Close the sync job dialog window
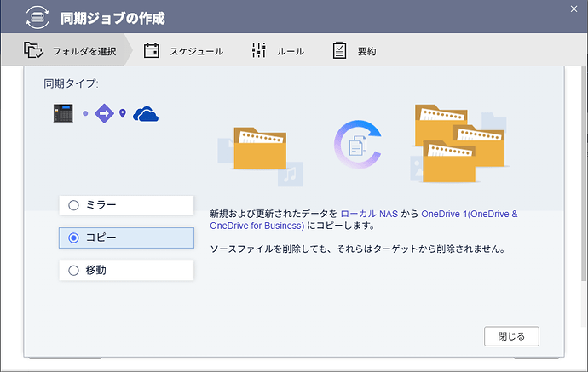The height and width of the screenshot is (372, 588). coord(511,336)
